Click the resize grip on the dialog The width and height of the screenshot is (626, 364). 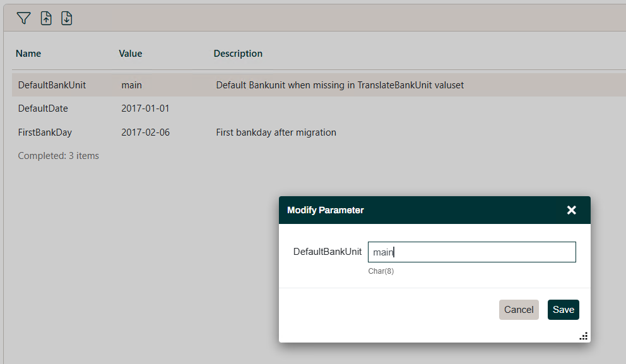point(583,336)
